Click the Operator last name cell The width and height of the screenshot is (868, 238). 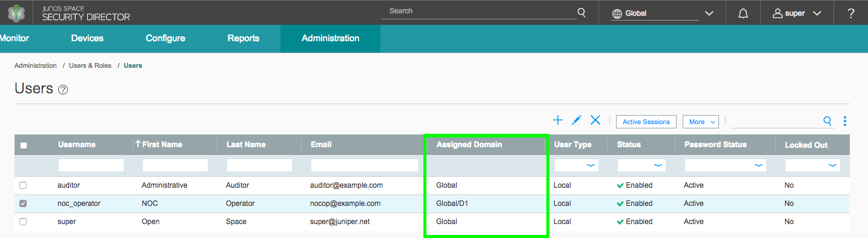(x=240, y=203)
